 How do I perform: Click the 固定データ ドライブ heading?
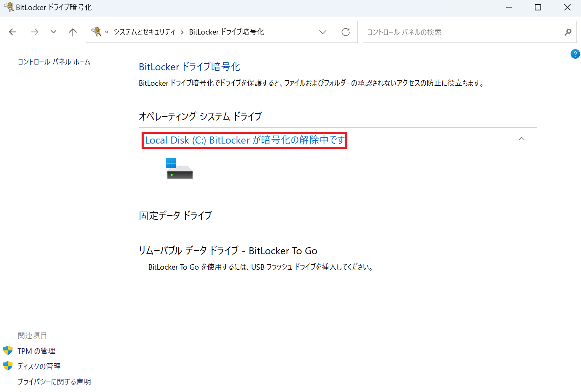[x=175, y=216]
